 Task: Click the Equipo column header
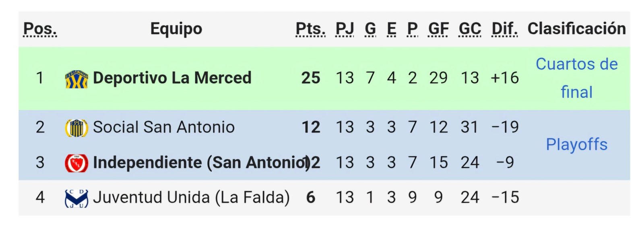(176, 29)
